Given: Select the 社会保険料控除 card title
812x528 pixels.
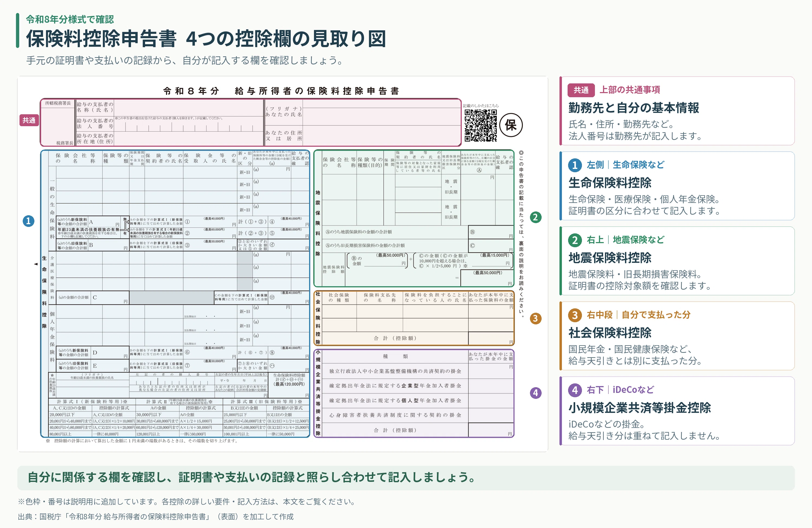Looking at the screenshot, I should tap(610, 333).
